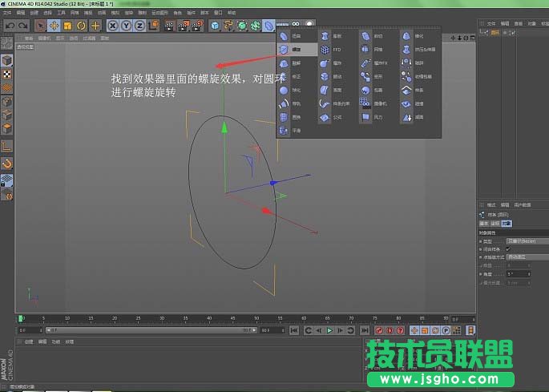The image size is (549, 392).
Task: Switch to the Object (对象) attribute tab
Action: pyautogui.click(x=507, y=224)
